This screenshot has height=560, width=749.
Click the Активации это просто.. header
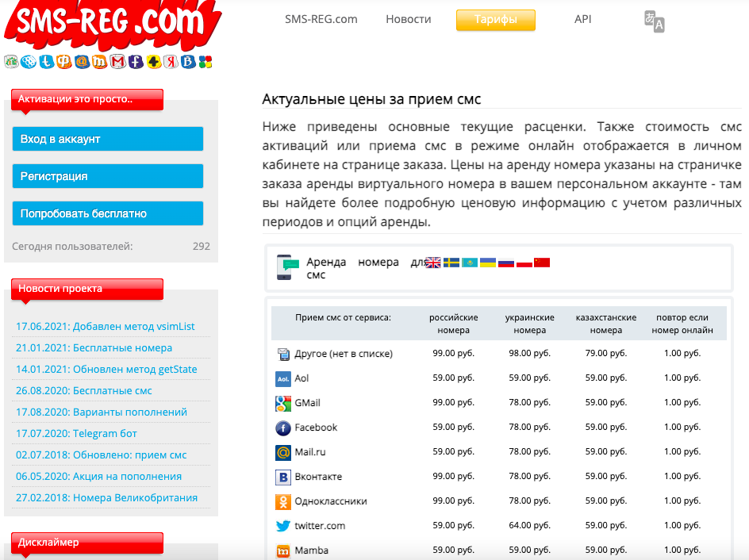pyautogui.click(x=87, y=99)
